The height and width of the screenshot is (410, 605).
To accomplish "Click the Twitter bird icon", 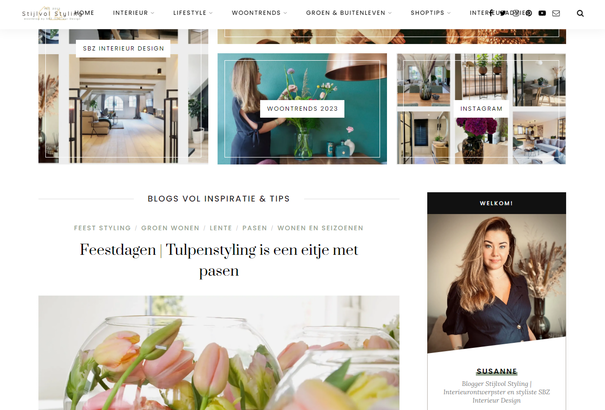I will coord(503,13).
